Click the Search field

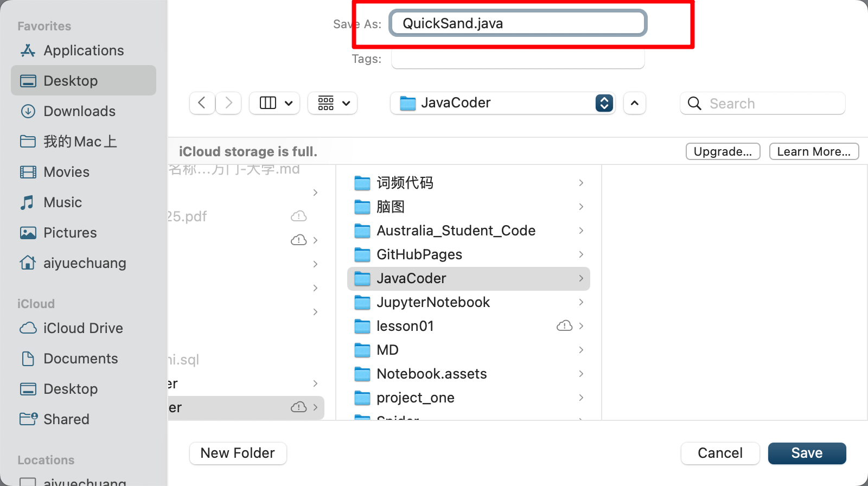click(x=763, y=103)
